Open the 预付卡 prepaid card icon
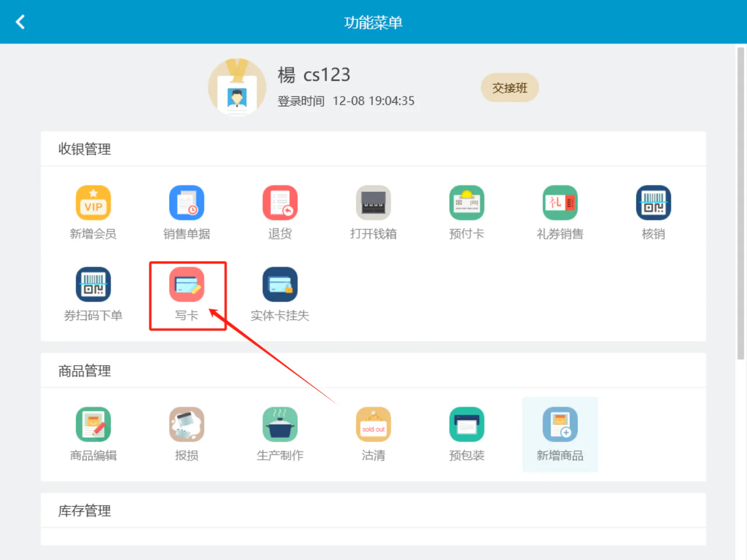 click(467, 202)
